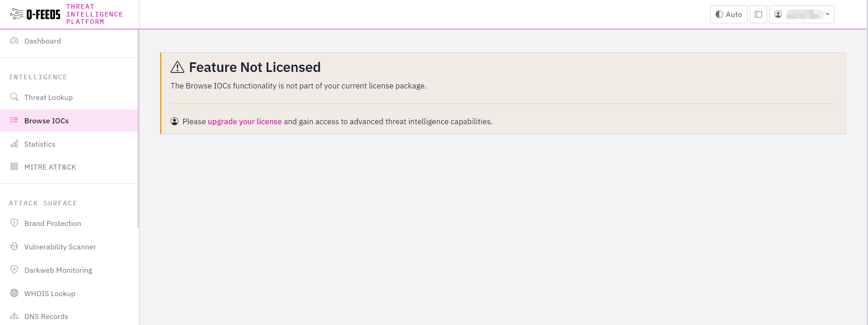Click the upgrade your license link
Image resolution: width=868 pixels, height=325 pixels.
point(244,121)
